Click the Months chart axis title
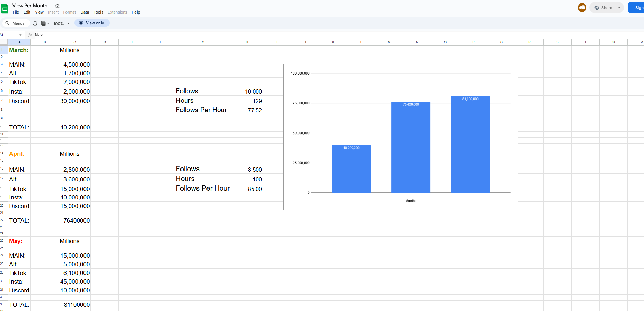 [411, 201]
